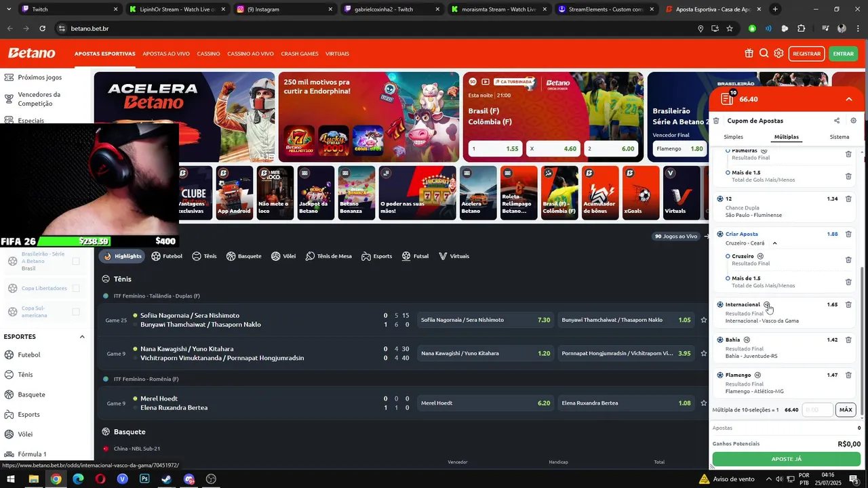Open the xGoals promo tile
The image size is (868, 488).
pos(641,192)
